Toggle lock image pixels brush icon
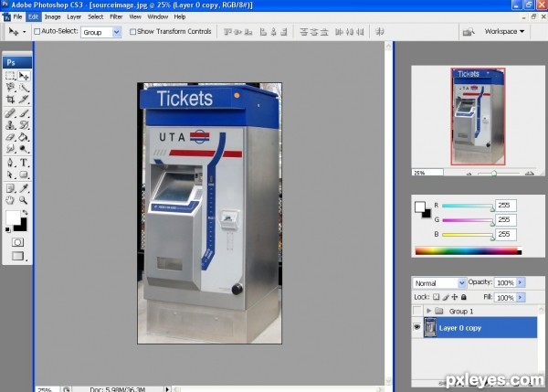Viewport: 548px width, 392px height. (446, 297)
